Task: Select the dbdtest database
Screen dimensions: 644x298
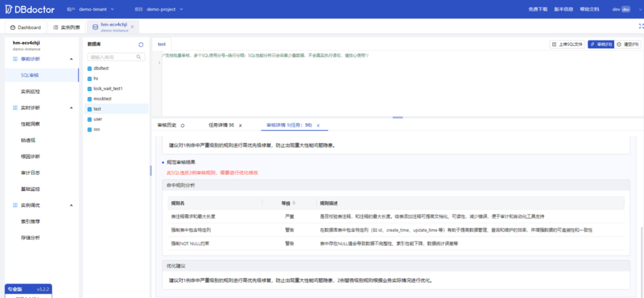Action: [x=116, y=68]
